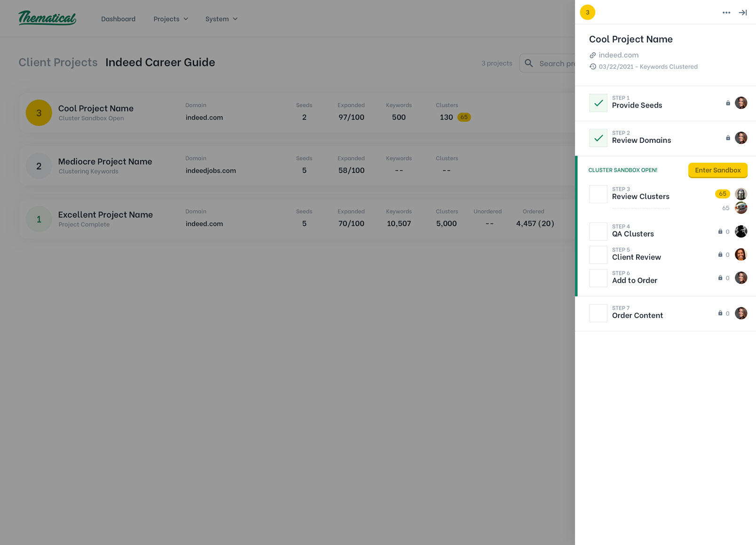756x545 pixels.
Task: Expand the System dropdown menu
Action: (x=221, y=19)
